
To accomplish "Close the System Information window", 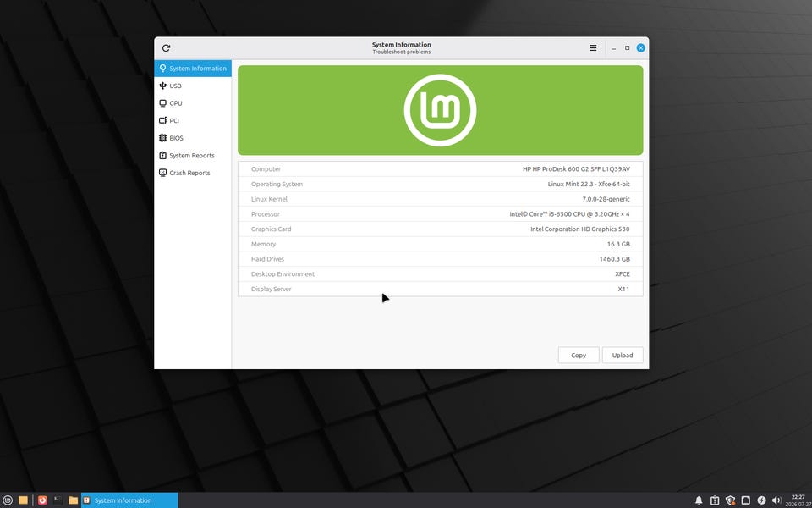I will 640,47.
